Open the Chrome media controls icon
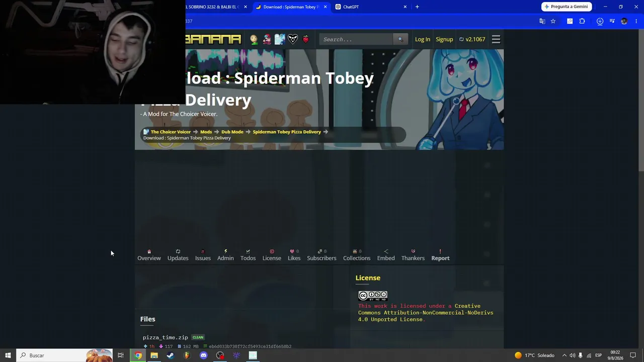 (x=612, y=21)
